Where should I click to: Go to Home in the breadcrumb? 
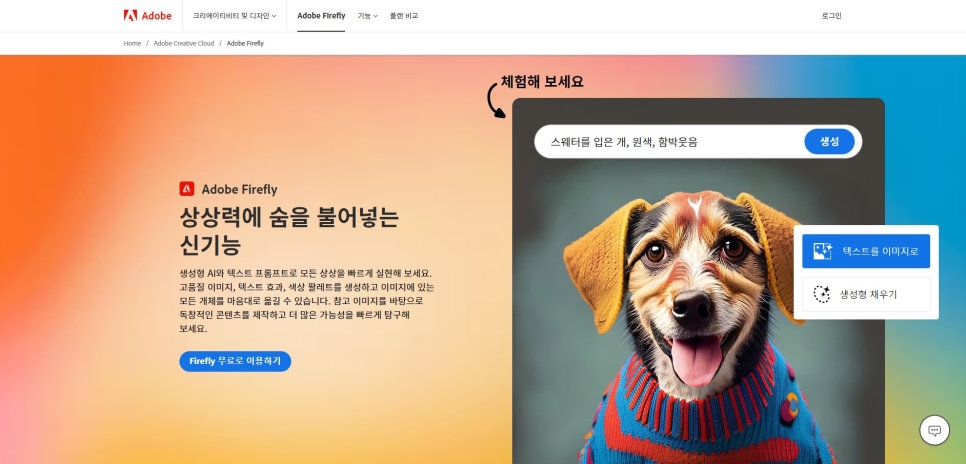pyautogui.click(x=132, y=43)
